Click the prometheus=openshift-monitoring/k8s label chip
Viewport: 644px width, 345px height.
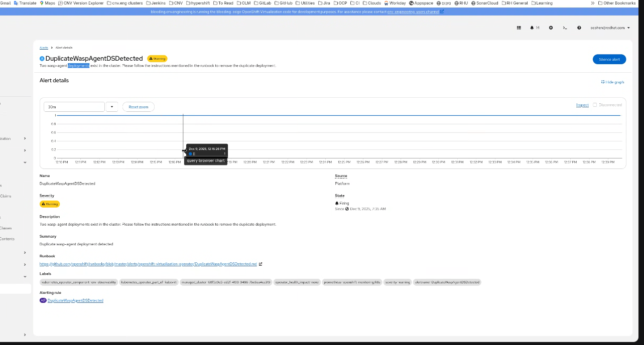click(352, 282)
